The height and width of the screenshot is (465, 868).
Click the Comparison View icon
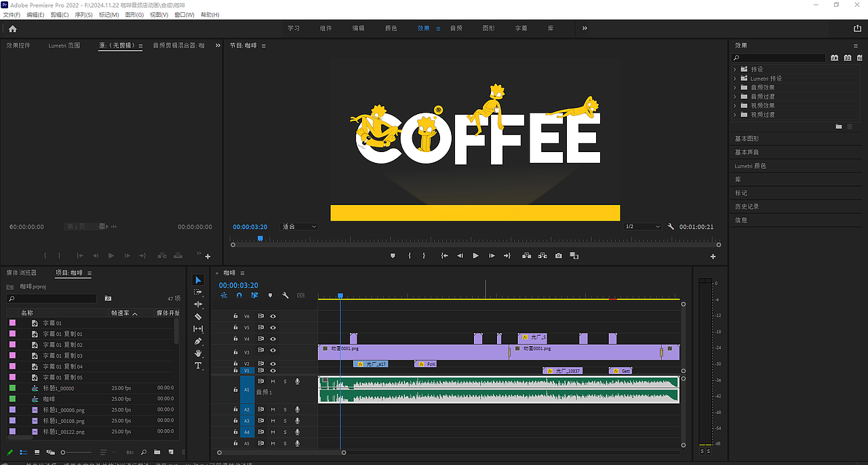pyautogui.click(x=574, y=256)
